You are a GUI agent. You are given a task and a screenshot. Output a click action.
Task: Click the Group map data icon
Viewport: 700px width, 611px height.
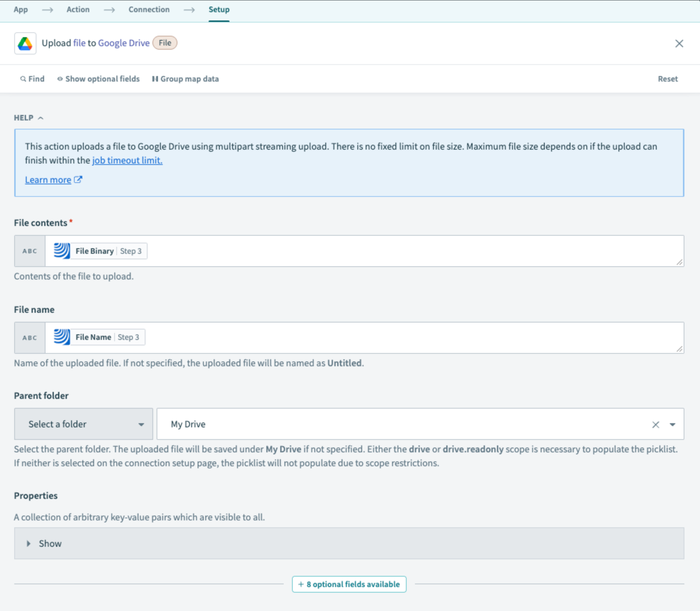(x=155, y=79)
